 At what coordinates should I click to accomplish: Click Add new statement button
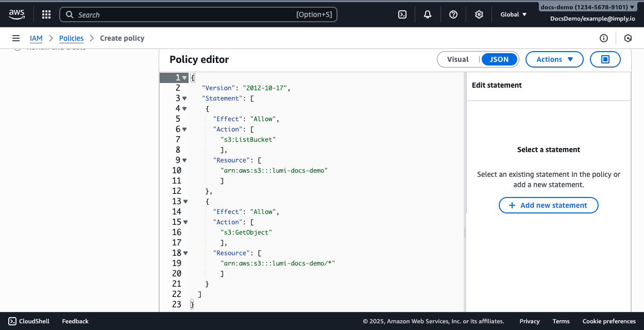coord(548,205)
